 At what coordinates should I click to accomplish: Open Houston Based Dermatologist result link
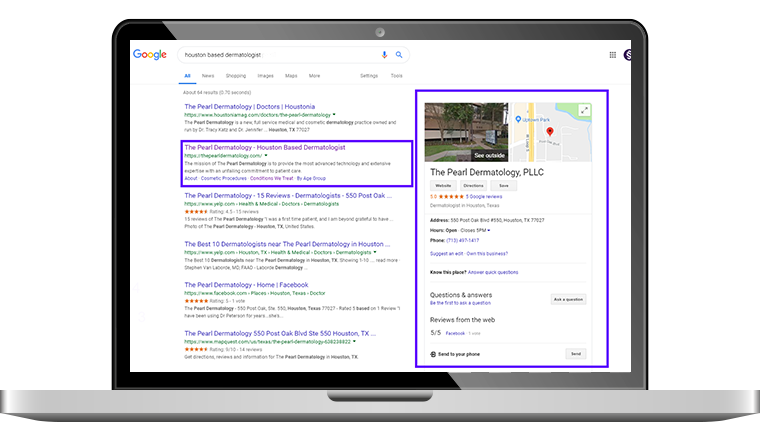265,147
